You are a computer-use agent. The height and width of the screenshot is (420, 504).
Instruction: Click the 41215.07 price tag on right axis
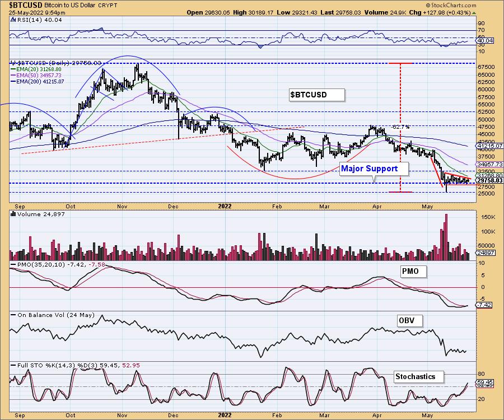click(490, 146)
